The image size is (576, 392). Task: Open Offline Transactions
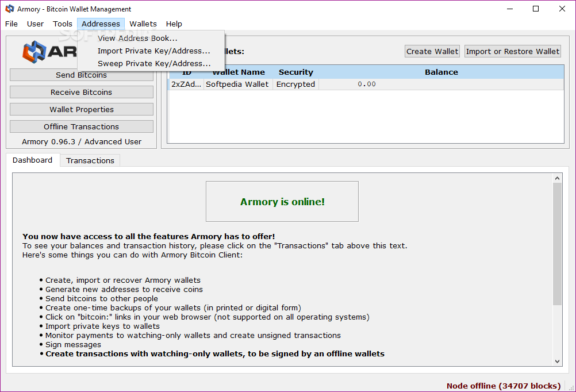point(82,127)
